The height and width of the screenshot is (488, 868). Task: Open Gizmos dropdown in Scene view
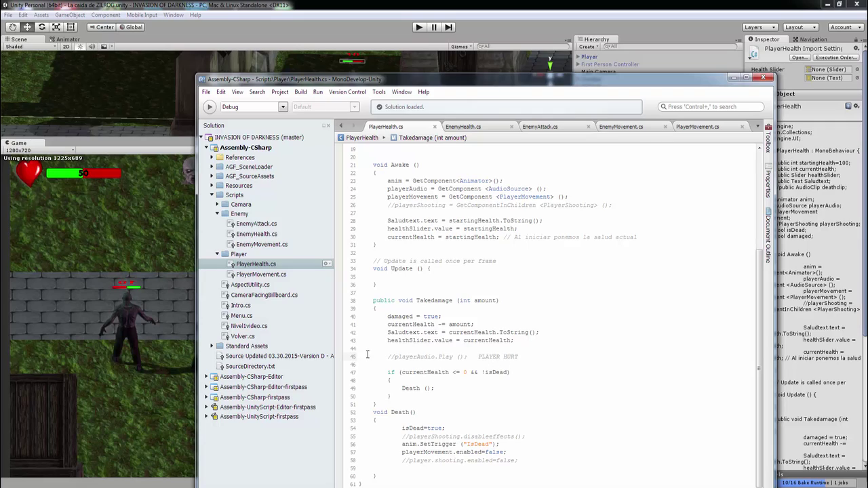pos(461,47)
